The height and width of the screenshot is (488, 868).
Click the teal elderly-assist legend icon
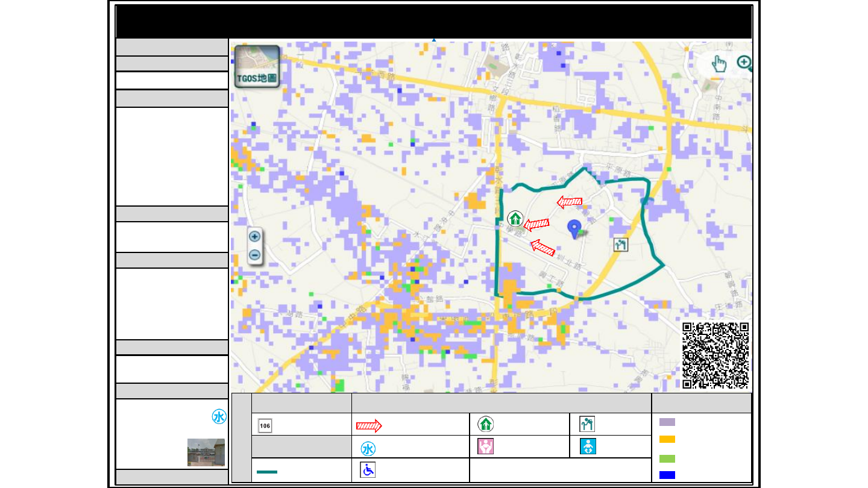(587, 424)
